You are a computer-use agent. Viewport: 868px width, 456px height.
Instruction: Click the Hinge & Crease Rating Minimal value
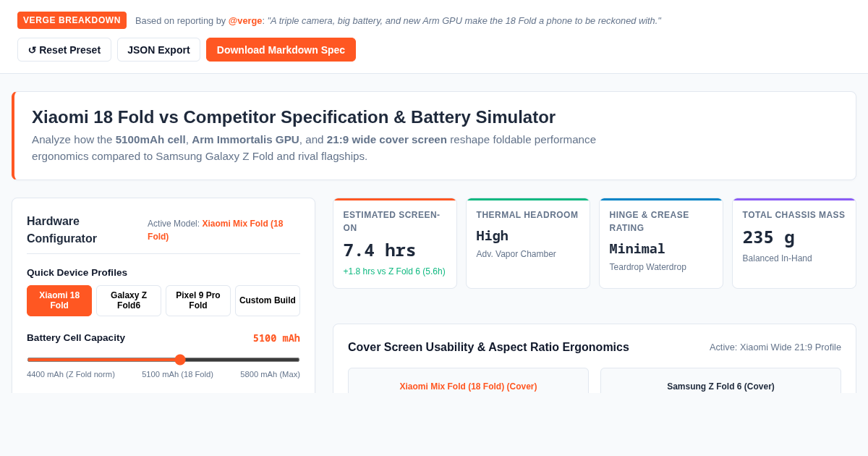click(637, 248)
